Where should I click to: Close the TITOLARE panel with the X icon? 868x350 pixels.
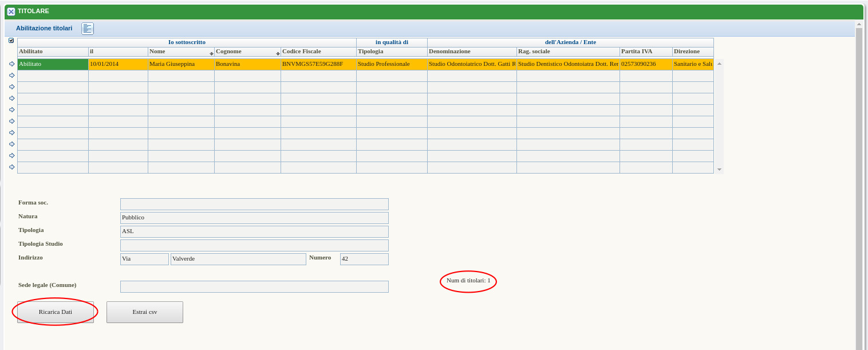pos(11,11)
